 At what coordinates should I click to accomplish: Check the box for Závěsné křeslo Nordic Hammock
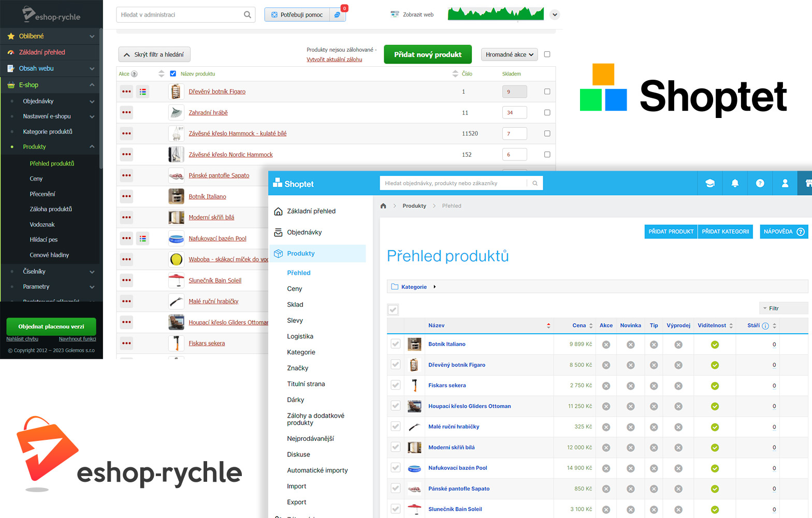(x=547, y=154)
